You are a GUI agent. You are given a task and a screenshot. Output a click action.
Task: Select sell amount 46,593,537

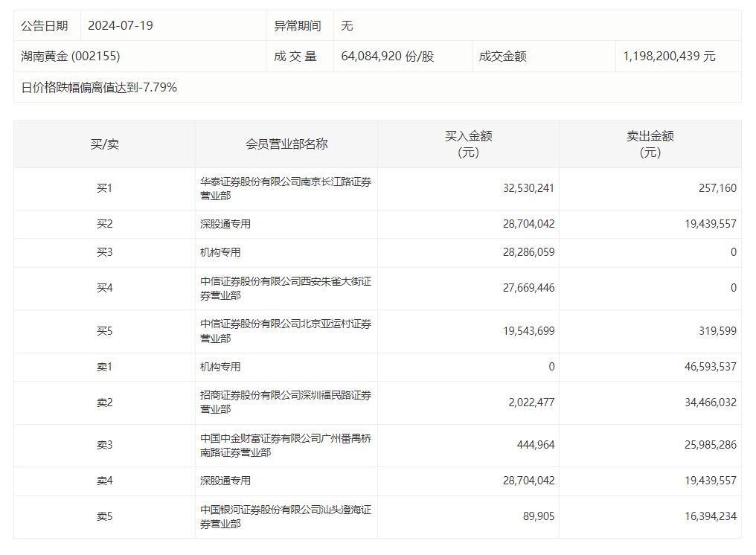pos(711,367)
